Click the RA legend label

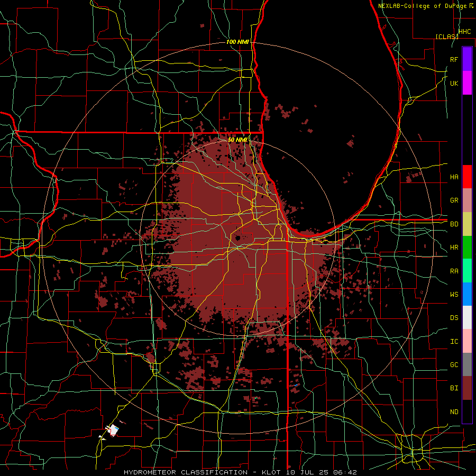[x=454, y=271]
